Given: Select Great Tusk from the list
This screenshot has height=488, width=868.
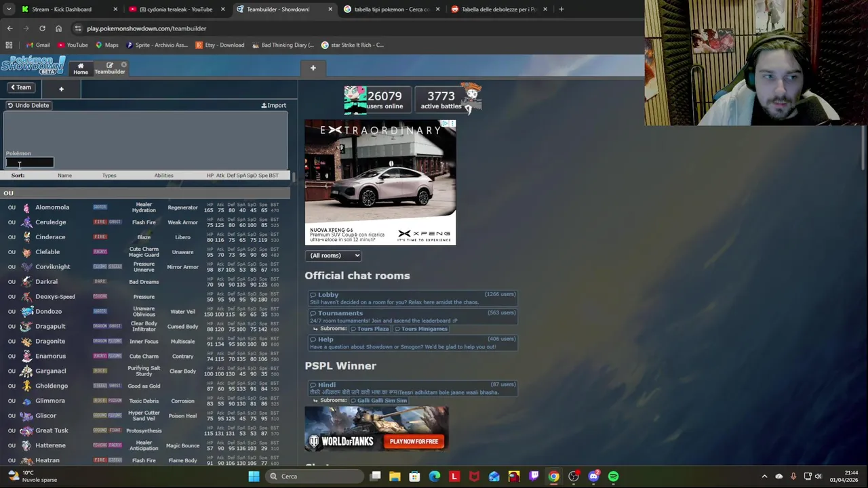Looking at the screenshot, I should coord(145,431).
